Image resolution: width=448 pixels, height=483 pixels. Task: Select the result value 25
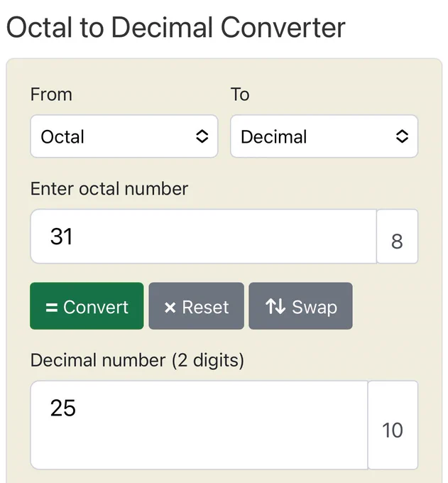[63, 408]
